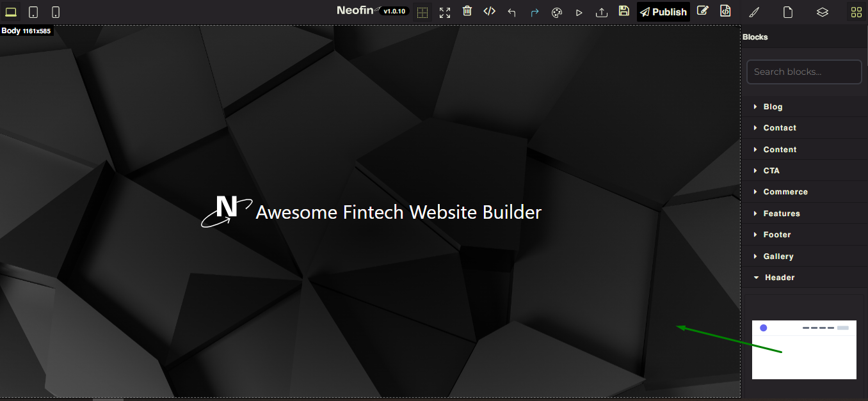The height and width of the screenshot is (401, 868).
Task: Click the edit pencil-on-square icon
Action: [x=703, y=11]
